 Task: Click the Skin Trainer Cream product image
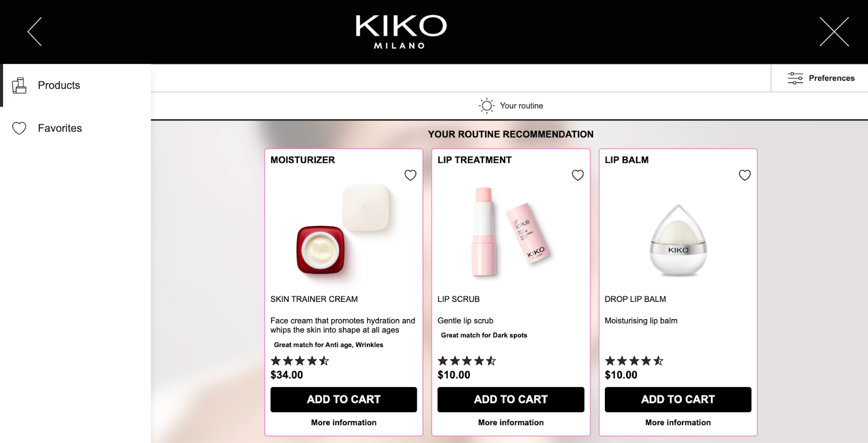point(344,230)
